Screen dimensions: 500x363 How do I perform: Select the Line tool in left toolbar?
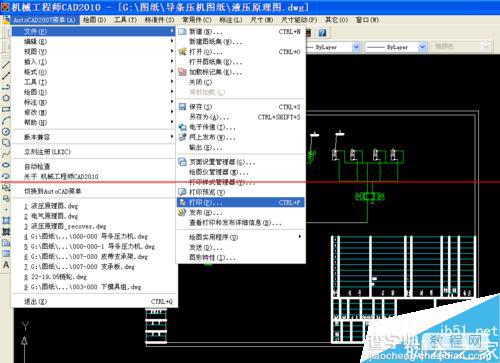(x=6, y=65)
